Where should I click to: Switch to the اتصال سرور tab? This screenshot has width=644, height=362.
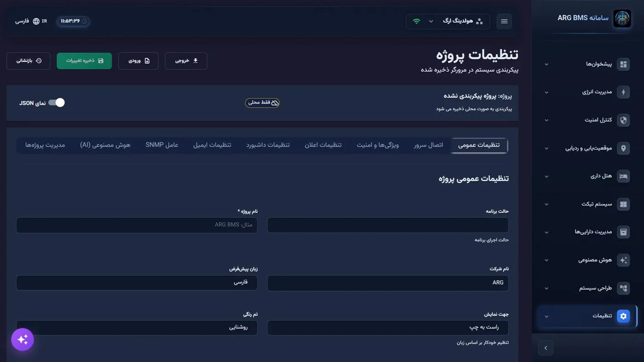(x=428, y=145)
